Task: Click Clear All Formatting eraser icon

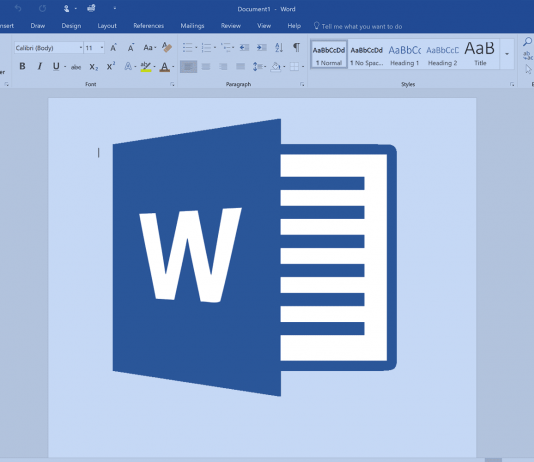Action: coord(167,47)
